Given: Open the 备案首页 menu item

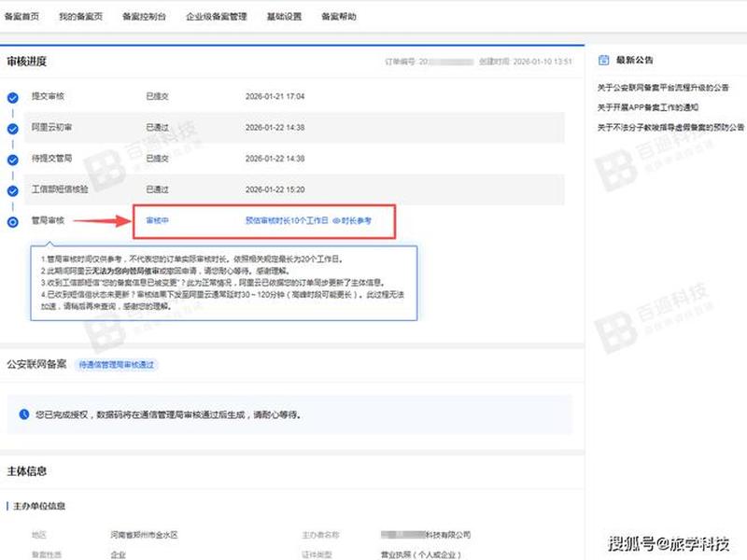Looking at the screenshot, I should click(x=21, y=17).
